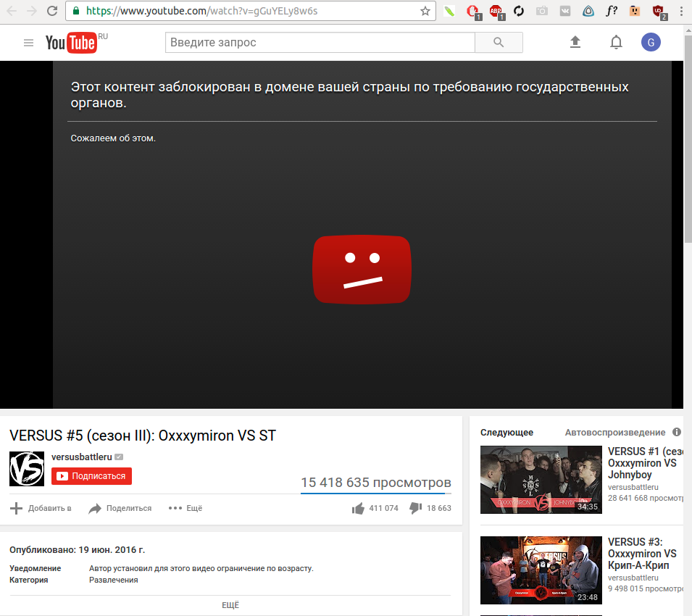Open the Ещё more actions menu

[x=185, y=508]
